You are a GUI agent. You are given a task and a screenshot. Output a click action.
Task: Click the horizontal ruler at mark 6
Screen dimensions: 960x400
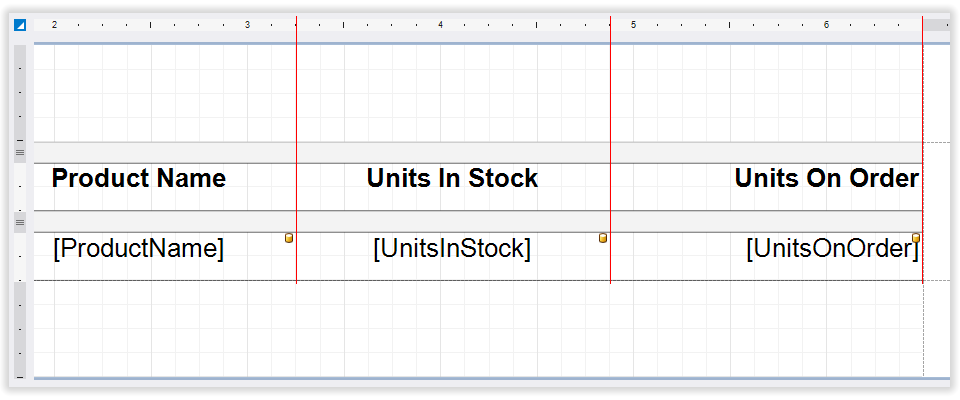[826, 24]
